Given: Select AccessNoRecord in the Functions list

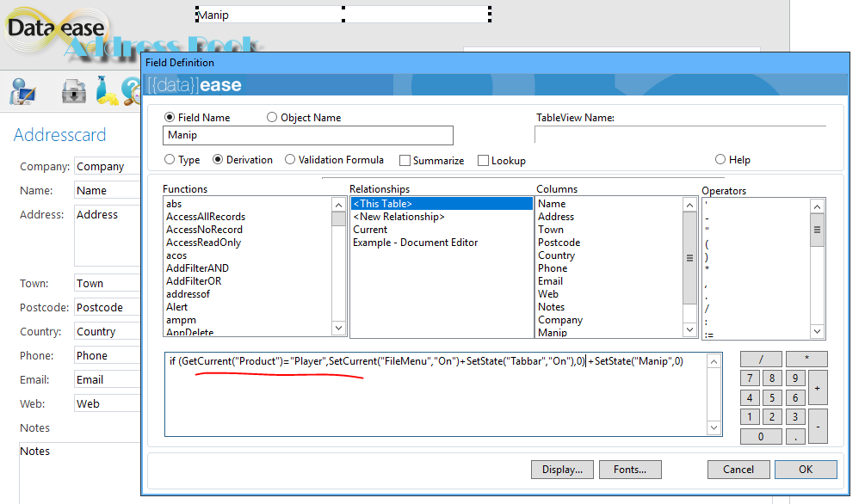Looking at the screenshot, I should pyautogui.click(x=204, y=230).
